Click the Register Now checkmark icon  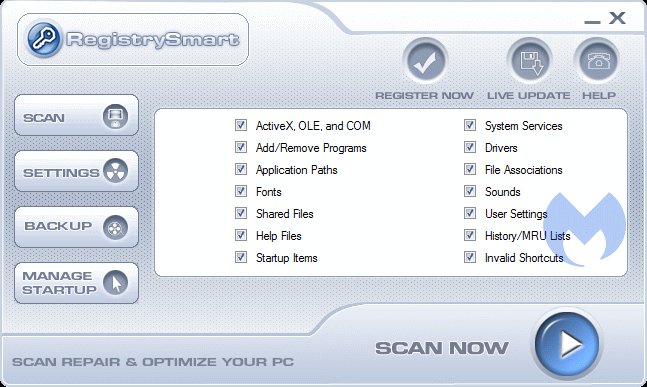pos(425,61)
